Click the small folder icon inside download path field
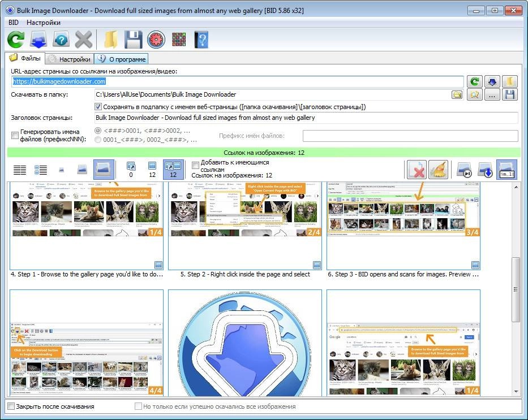Viewport: 528px width, 420px height. pos(457,95)
